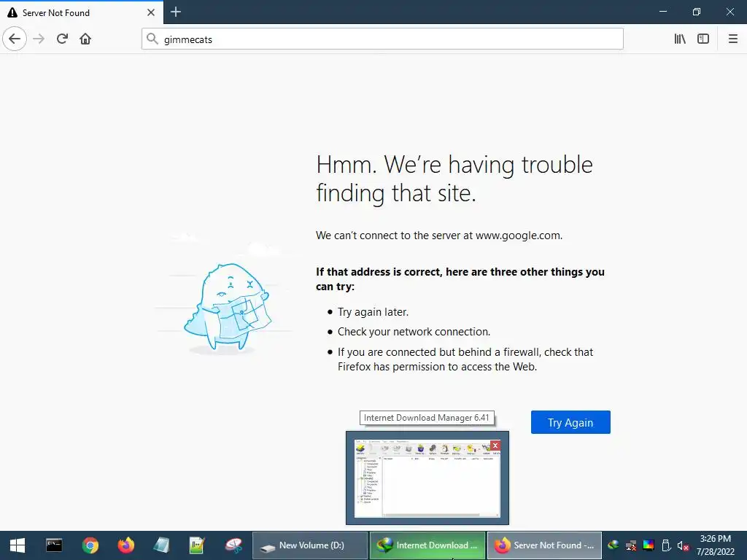Screen dimensions: 747x560
Task: Toggle the Firefox sidebar panel
Action: (x=703, y=39)
